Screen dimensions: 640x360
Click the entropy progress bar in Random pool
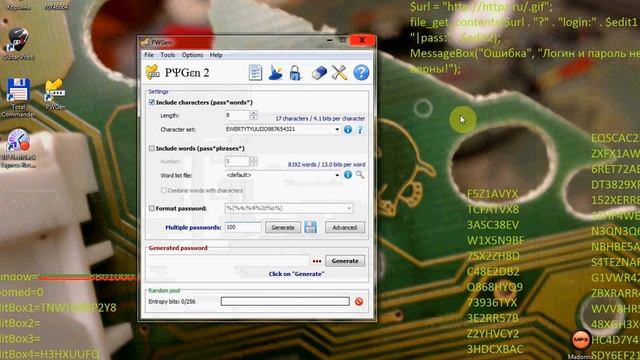[285, 301]
